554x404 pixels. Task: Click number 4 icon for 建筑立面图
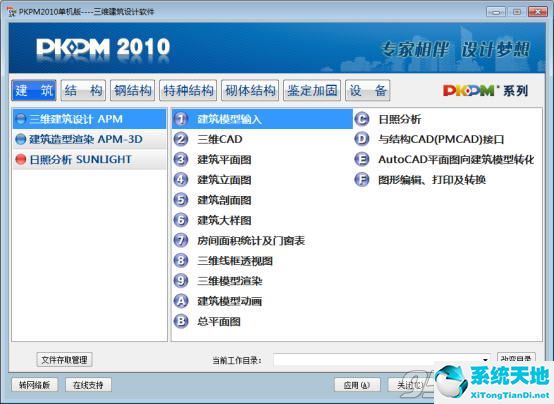[x=181, y=180]
